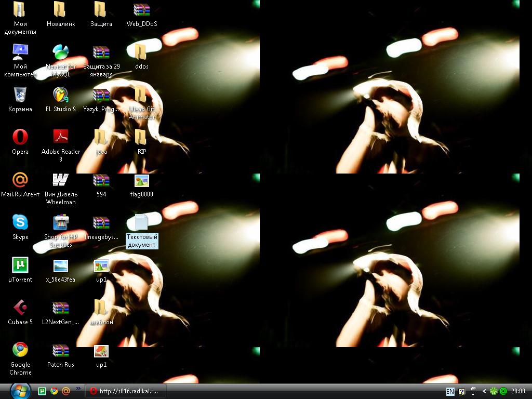Viewport: 532px width, 399px height.
Task: Click the green ICQ flower tray icon
Action: click(494, 391)
